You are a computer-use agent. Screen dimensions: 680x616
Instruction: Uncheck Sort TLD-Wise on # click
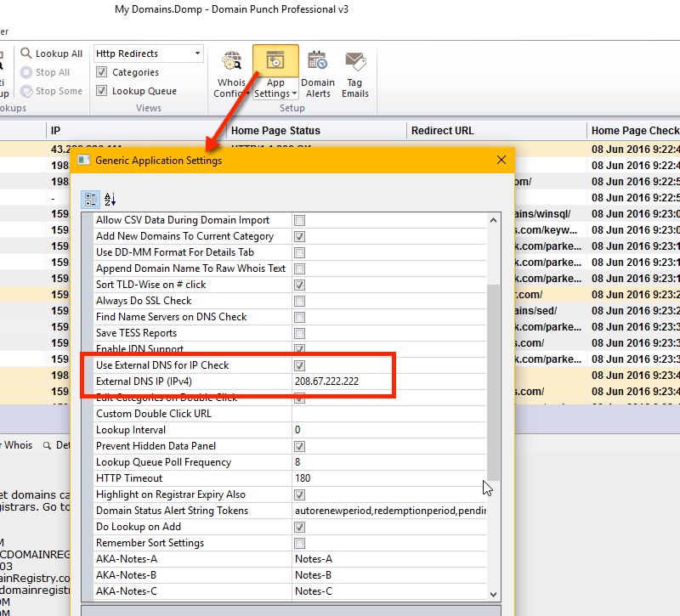point(299,285)
